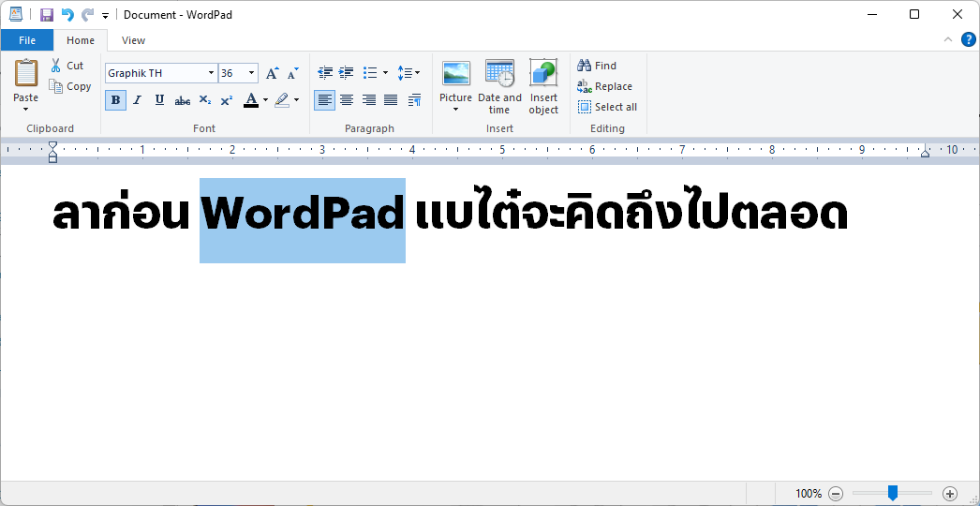Toggle Subscript formatting
The image size is (980, 506).
[x=204, y=100]
